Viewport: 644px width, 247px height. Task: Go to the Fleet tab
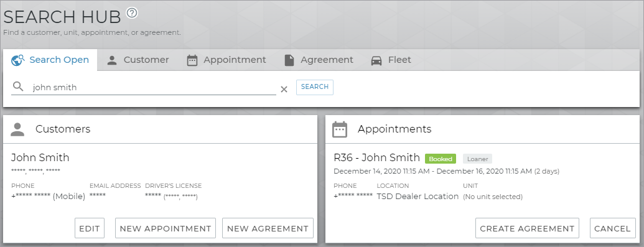coord(391,60)
